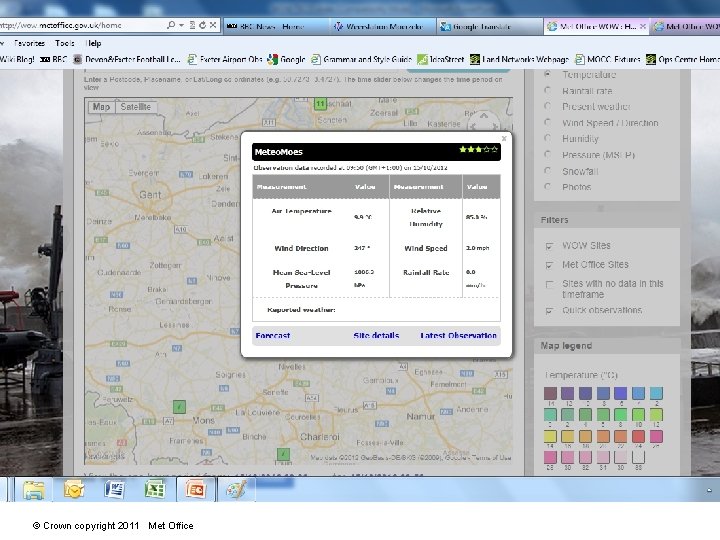
Task: Open the Google bookmark in favorites bar
Action: coord(287,59)
